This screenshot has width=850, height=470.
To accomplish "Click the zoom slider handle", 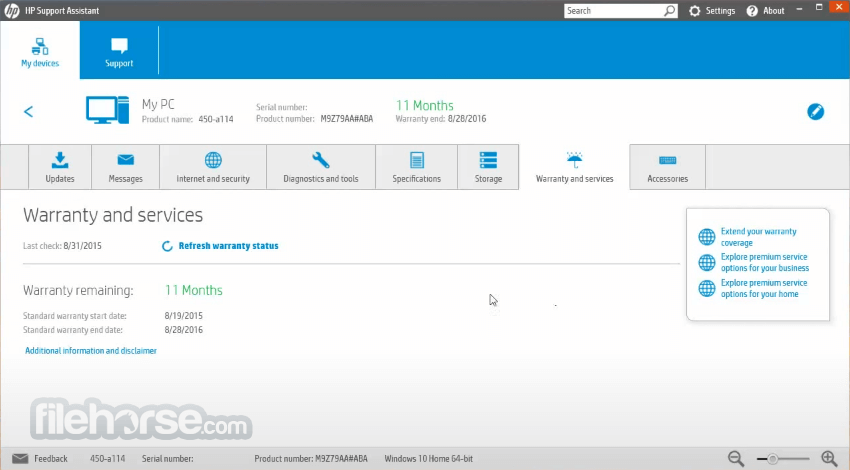I will point(772,459).
